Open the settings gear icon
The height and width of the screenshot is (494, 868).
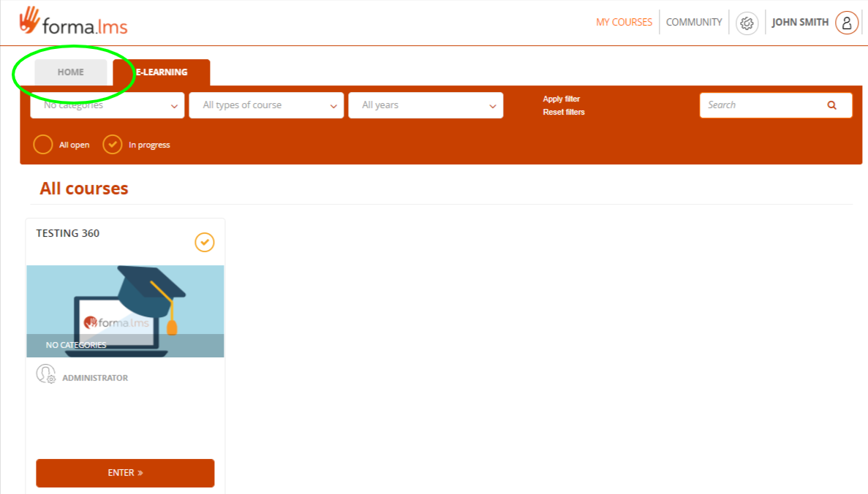[x=747, y=23]
